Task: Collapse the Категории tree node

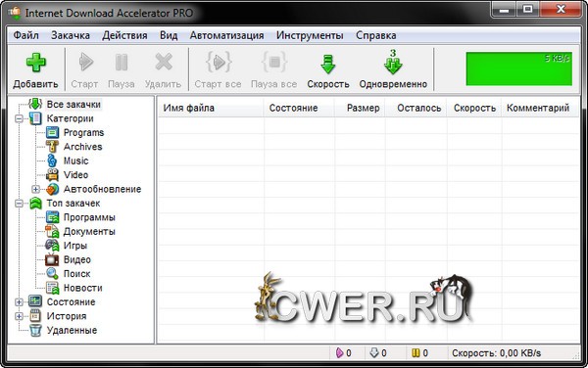Action: (x=19, y=119)
